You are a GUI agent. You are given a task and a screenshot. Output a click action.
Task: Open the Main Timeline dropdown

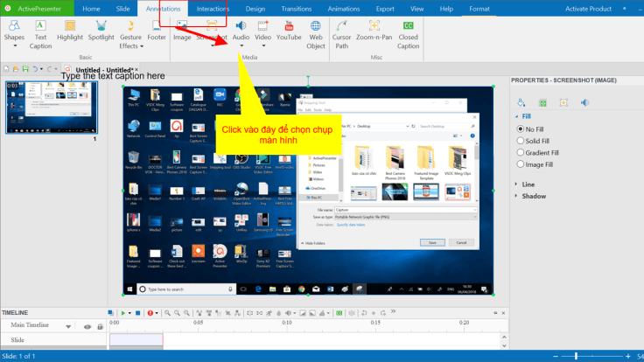coord(68,327)
